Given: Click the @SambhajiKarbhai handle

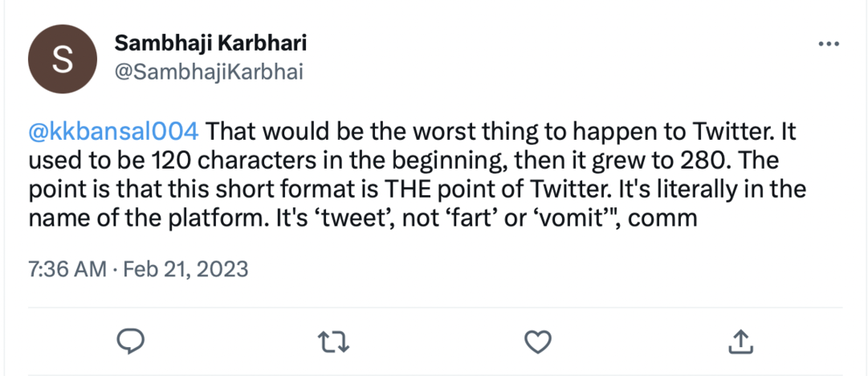Looking at the screenshot, I should coord(208,72).
